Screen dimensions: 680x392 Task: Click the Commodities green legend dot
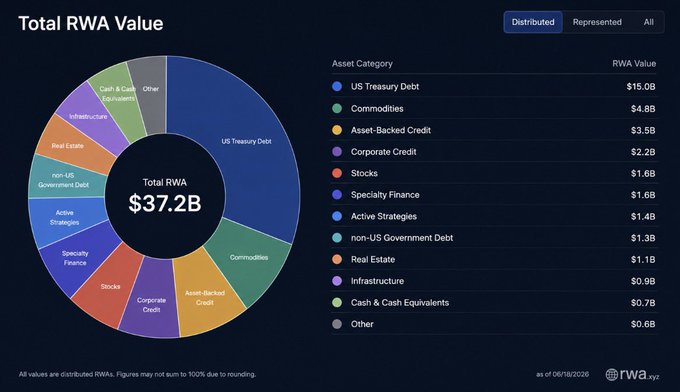click(337, 108)
